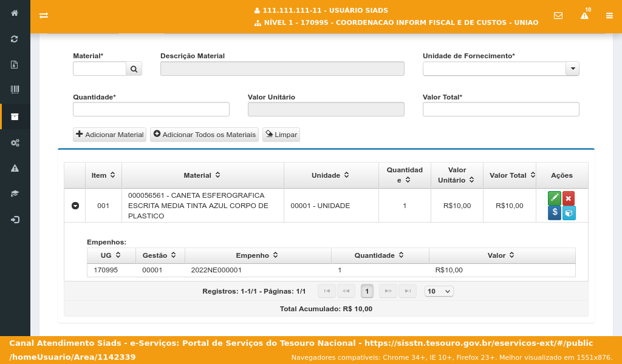Open the home icon in sidebar
622x364 pixels.
tap(15, 13)
